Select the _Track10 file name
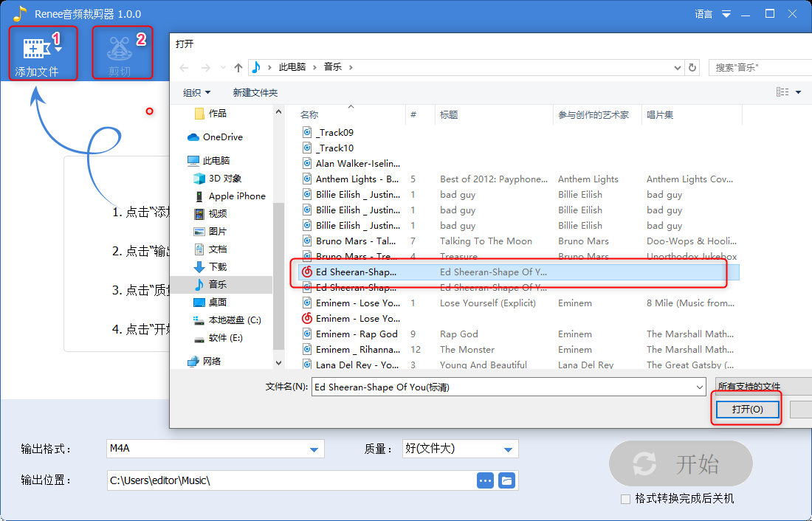Viewport: 812px width, 521px height. click(334, 148)
